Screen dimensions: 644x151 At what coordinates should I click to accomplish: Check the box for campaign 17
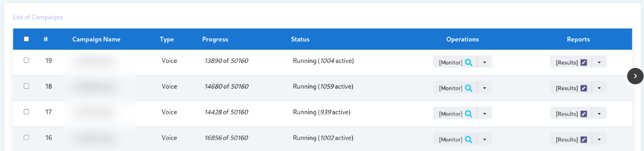(26, 112)
